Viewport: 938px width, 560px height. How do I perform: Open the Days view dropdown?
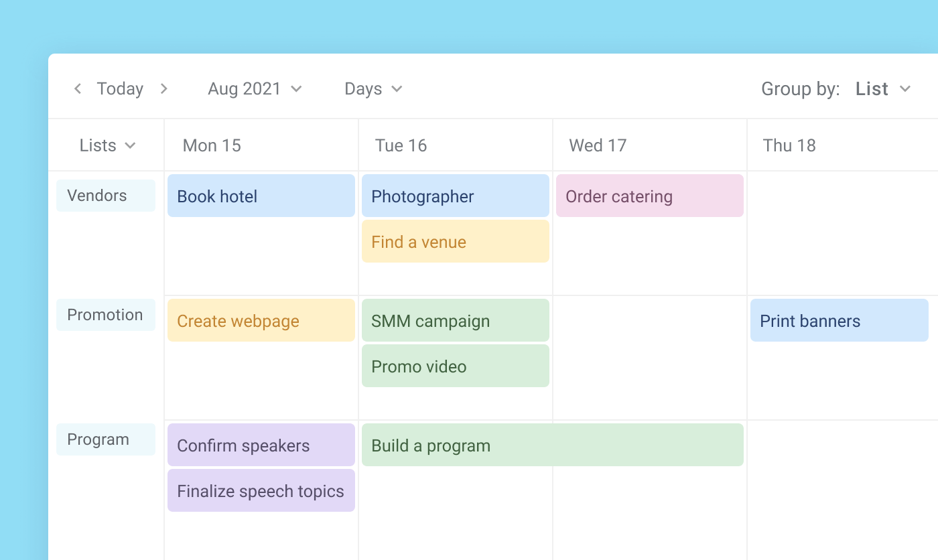tap(373, 89)
